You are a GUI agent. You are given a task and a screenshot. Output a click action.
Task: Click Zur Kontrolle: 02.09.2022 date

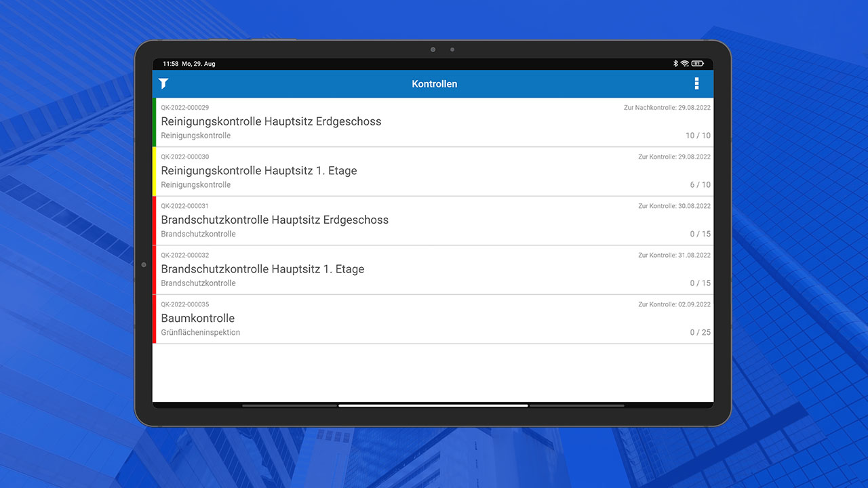(x=674, y=304)
